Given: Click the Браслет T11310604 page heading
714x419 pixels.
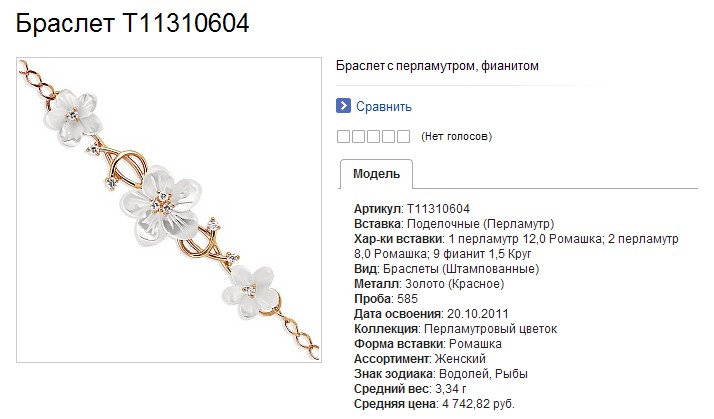Looking at the screenshot, I should pos(133,23).
